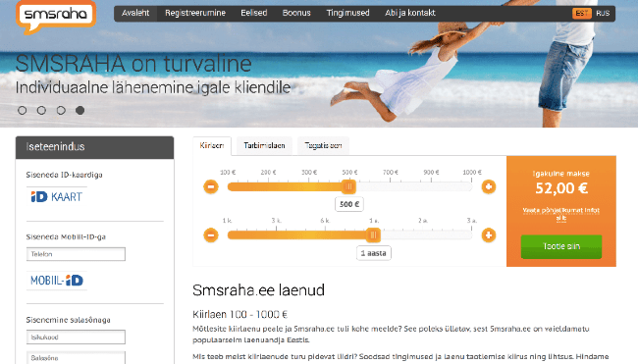
Task: Click the Salasõna input field
Action: tap(76, 358)
